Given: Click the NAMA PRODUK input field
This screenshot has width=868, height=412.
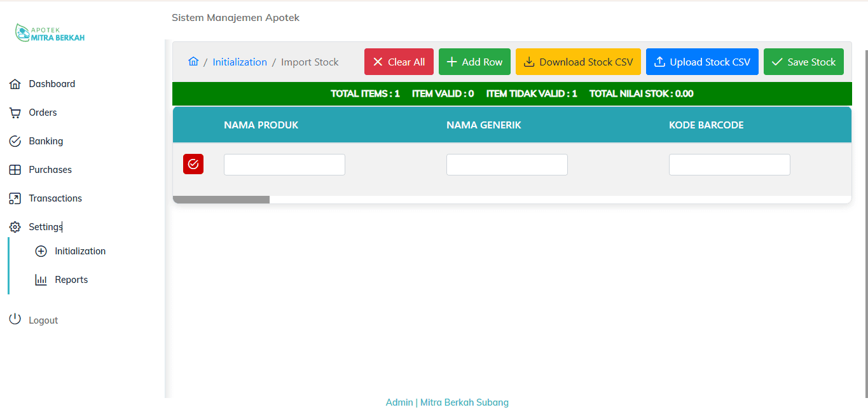Looking at the screenshot, I should click(x=284, y=164).
